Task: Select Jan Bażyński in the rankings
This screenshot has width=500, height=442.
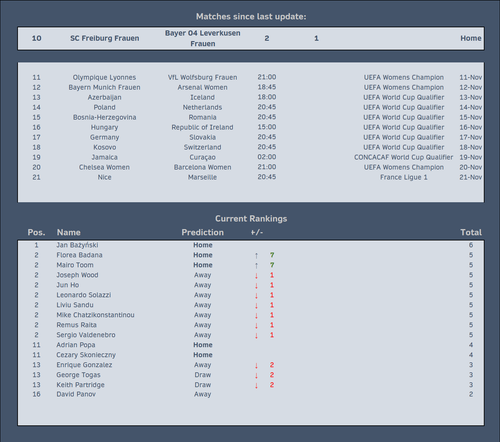Action: [x=77, y=245]
